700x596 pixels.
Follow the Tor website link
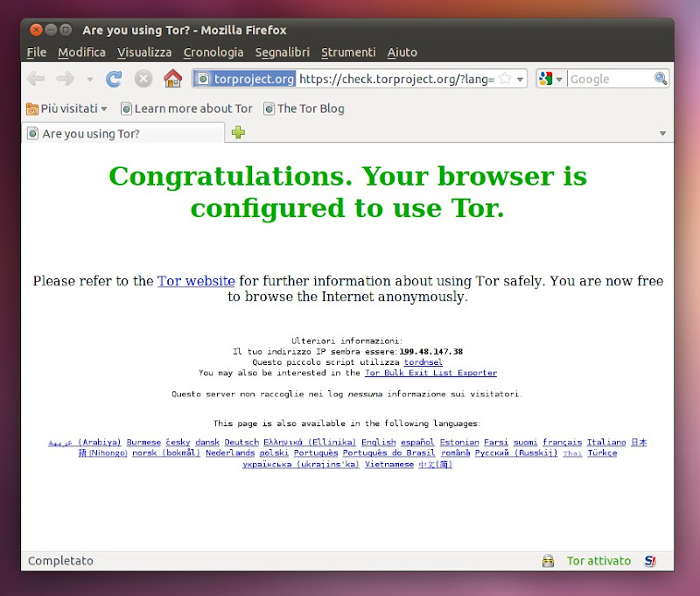point(196,281)
